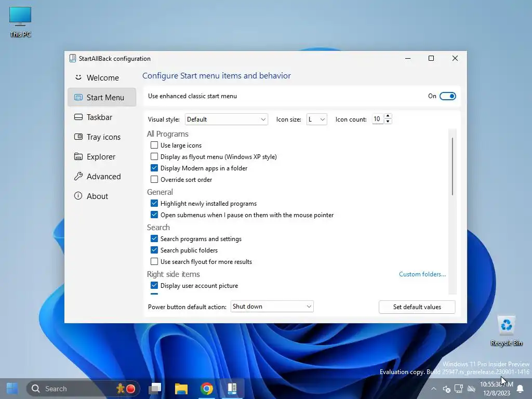Decrease the Icon count with down arrow
This screenshot has width=532, height=399.
(x=388, y=122)
